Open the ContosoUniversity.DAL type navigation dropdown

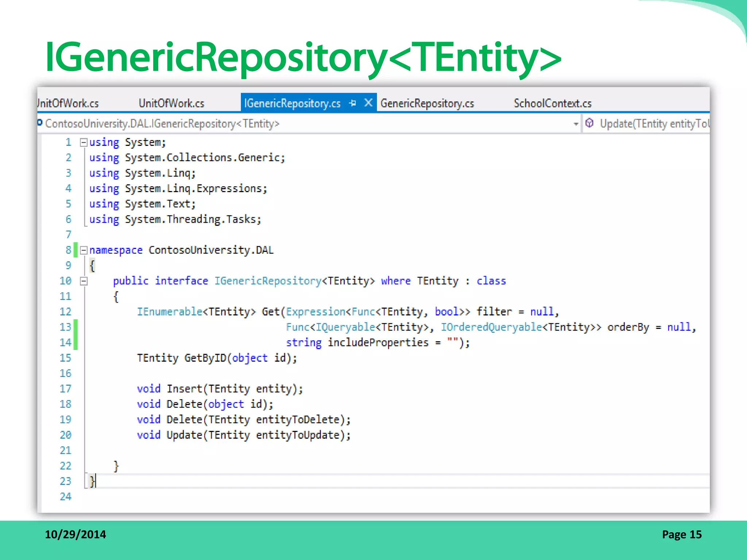(x=308, y=124)
